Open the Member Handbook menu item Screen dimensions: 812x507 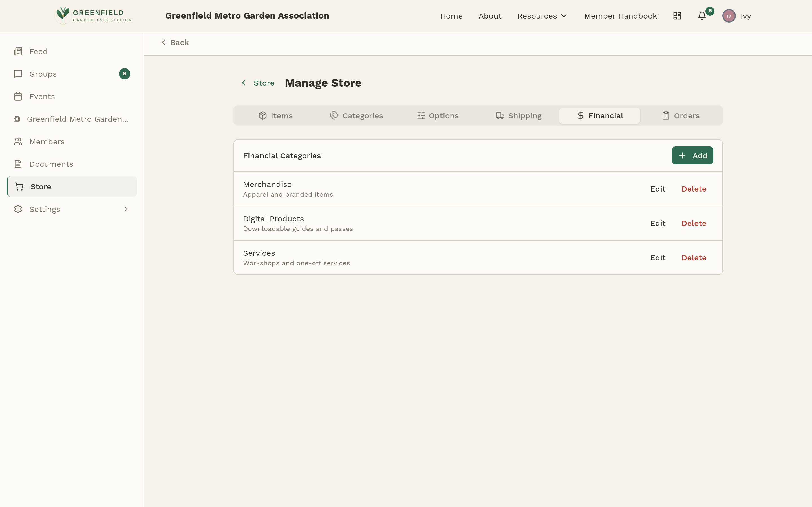point(620,16)
